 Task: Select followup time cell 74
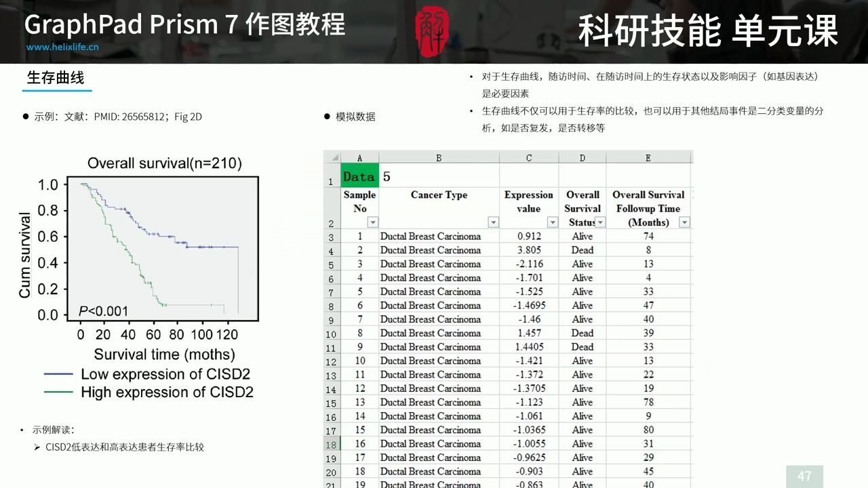pos(648,237)
